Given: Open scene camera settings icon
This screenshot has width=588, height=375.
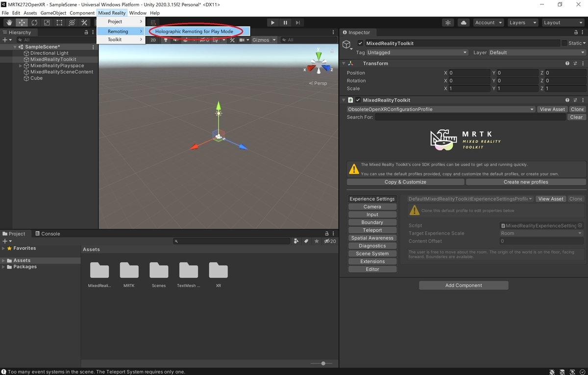Looking at the screenshot, I should (244, 40).
